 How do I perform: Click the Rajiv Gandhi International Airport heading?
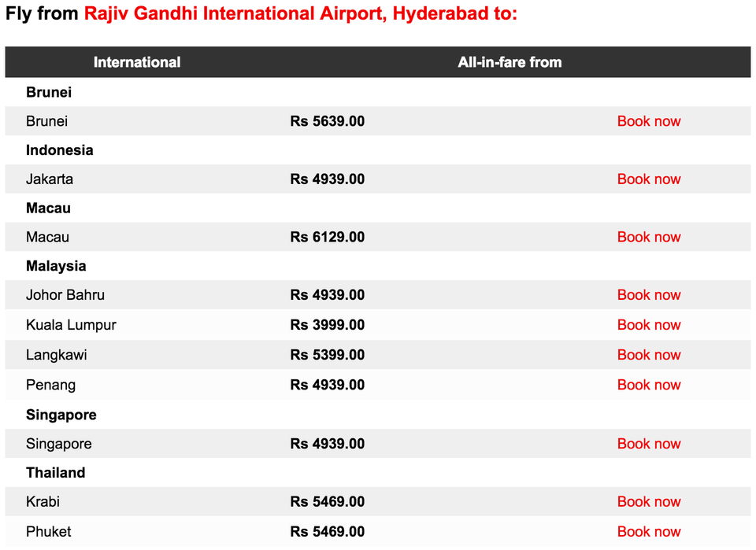click(x=300, y=13)
